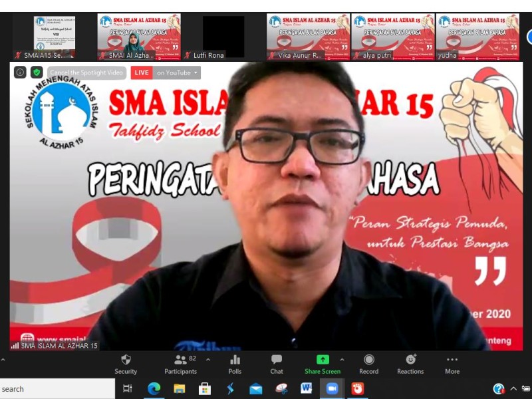Click the green encryption shield icon

pyautogui.click(x=37, y=72)
